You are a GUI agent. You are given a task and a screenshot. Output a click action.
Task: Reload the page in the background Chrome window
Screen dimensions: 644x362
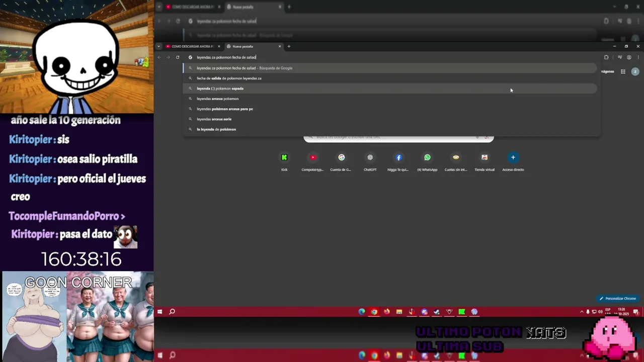coord(178,21)
